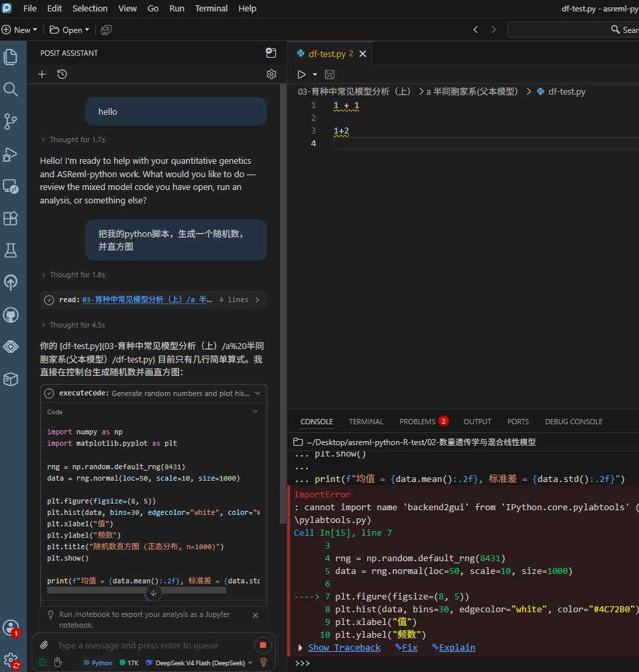This screenshot has height=672, width=639.
Task: Dismiss the /notebook tip notice
Action: tap(256, 615)
